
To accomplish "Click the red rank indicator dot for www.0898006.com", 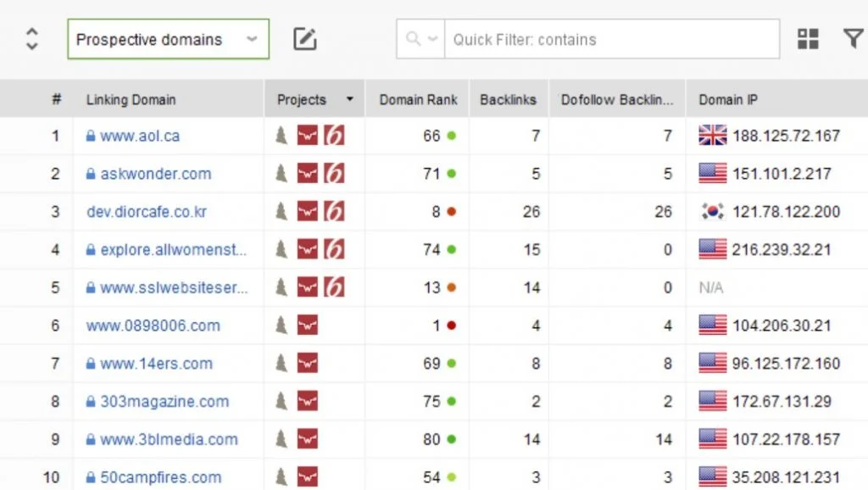I will (451, 326).
